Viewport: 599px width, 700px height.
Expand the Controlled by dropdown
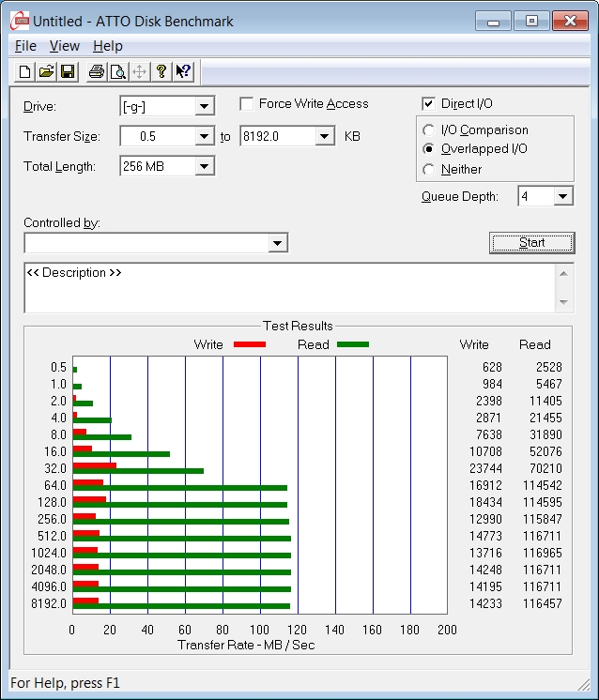coord(277,243)
